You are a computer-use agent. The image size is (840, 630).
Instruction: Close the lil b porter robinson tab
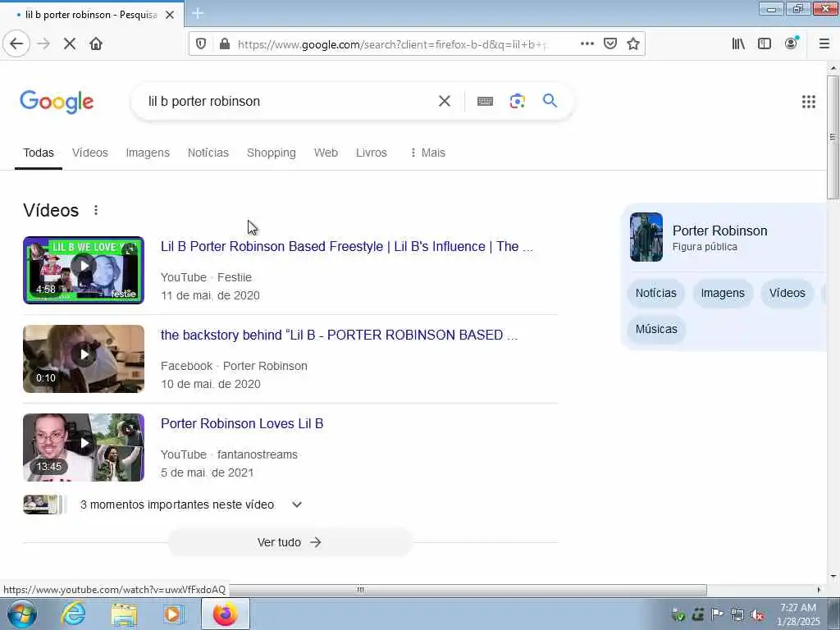pyautogui.click(x=170, y=15)
